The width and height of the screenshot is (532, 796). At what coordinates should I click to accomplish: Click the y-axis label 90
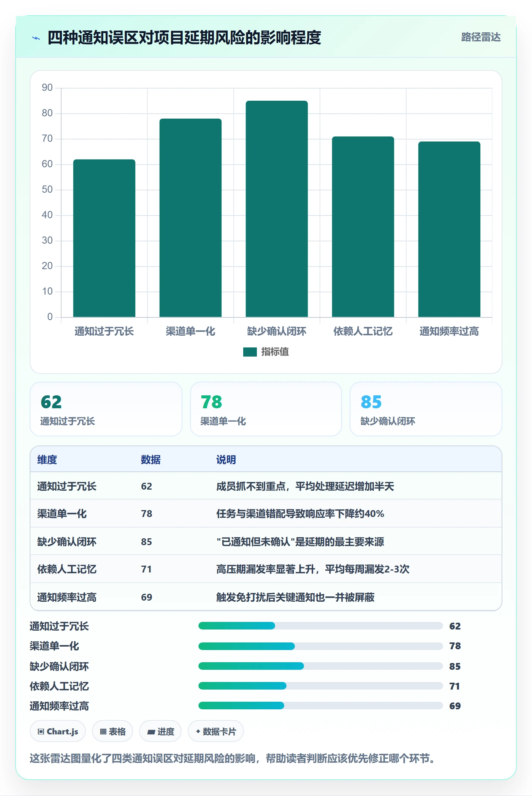point(47,88)
